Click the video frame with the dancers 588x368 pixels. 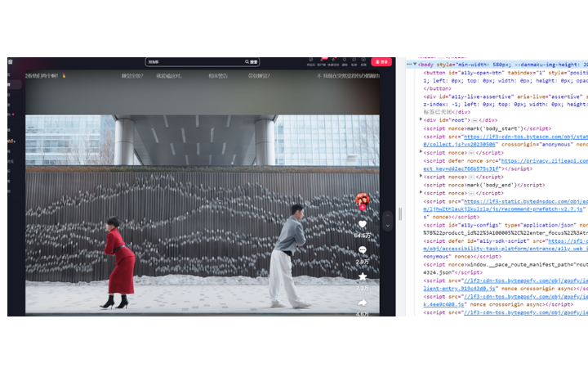(203, 214)
